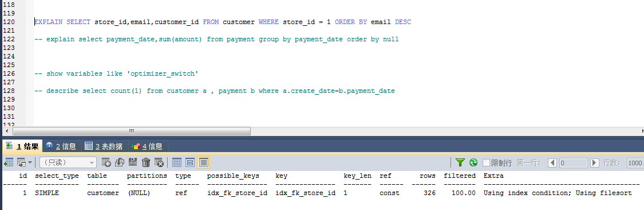Click the DESC keyword in query
644x210 pixels.
pyautogui.click(x=403, y=22)
